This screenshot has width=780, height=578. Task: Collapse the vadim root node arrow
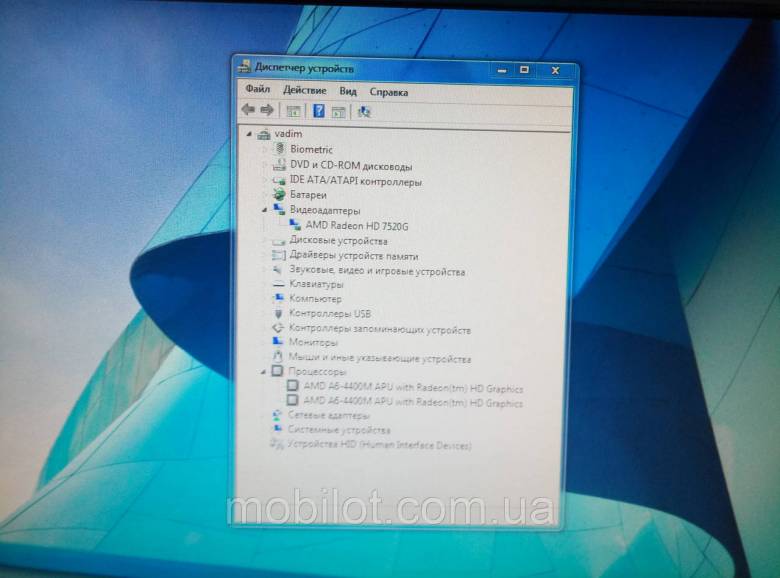pyautogui.click(x=249, y=134)
